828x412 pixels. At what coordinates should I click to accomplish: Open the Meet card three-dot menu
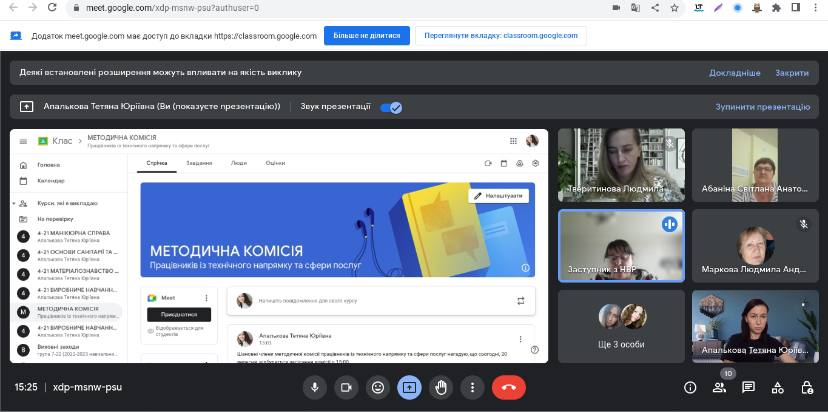click(206, 298)
